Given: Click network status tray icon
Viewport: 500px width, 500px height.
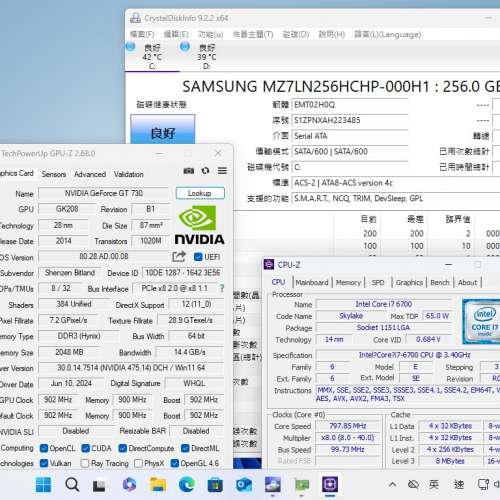Looking at the screenshot, I should (413, 484).
